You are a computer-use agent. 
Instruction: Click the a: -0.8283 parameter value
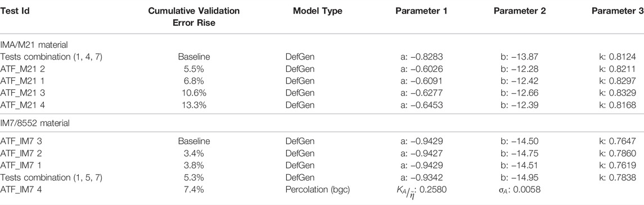421,57
